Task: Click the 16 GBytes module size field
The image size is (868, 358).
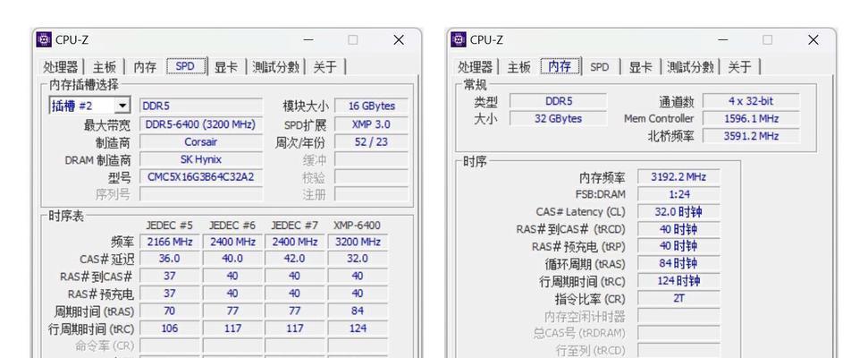Action: pyautogui.click(x=372, y=106)
